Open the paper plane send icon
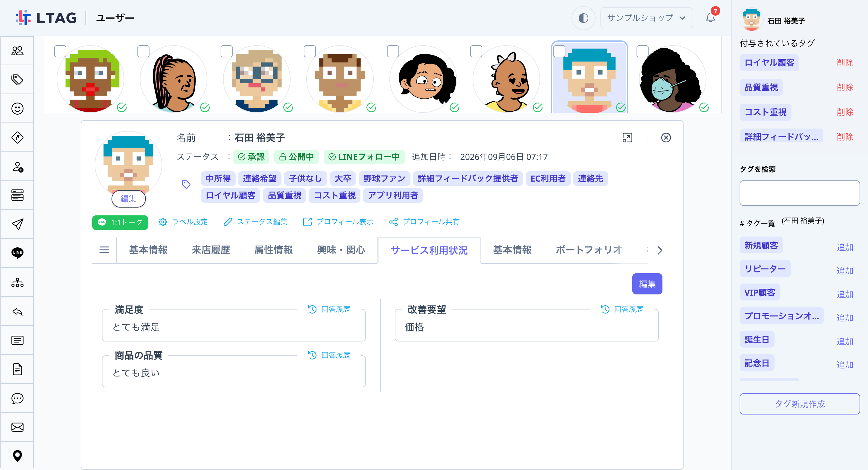Viewport: 868px width, 470px height. coord(17,224)
